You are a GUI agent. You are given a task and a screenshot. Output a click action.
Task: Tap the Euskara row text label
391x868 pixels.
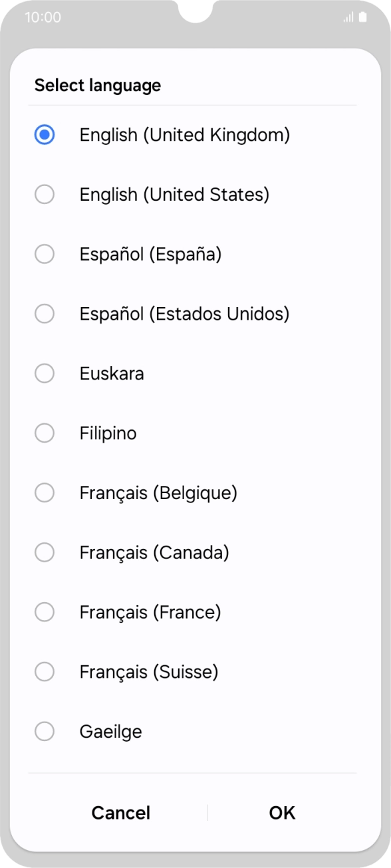(112, 374)
